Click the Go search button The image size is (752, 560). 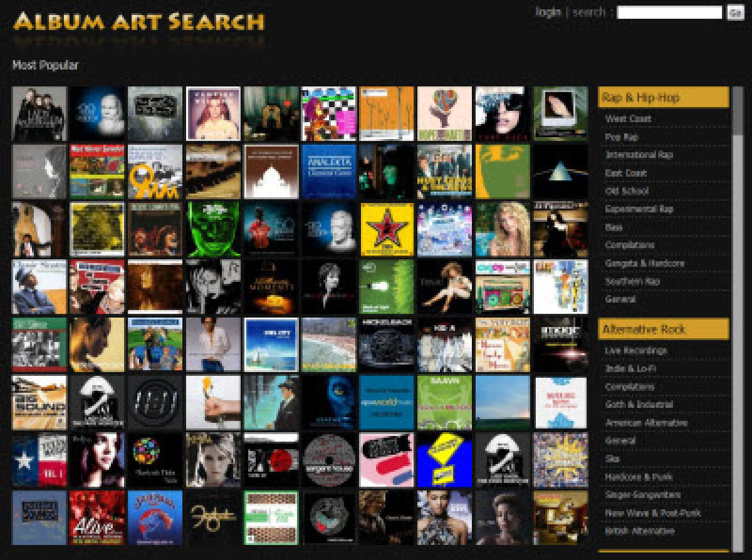[x=735, y=13]
